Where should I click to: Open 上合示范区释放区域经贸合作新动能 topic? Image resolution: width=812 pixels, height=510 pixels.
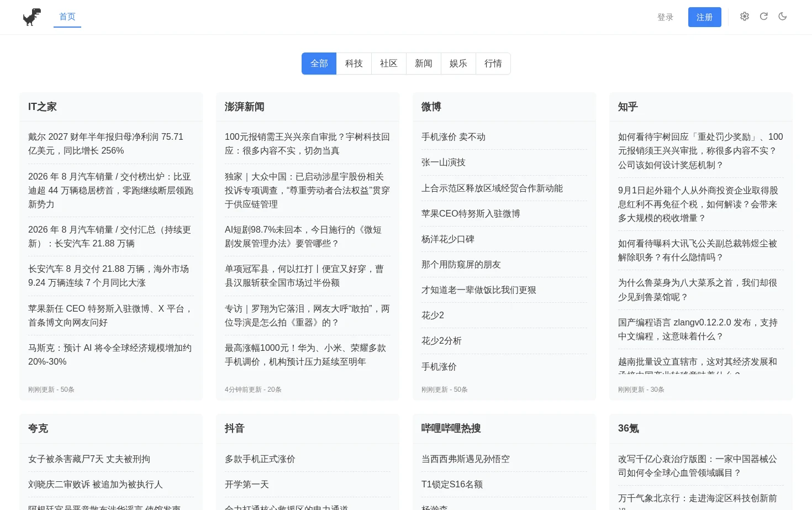[x=492, y=188]
